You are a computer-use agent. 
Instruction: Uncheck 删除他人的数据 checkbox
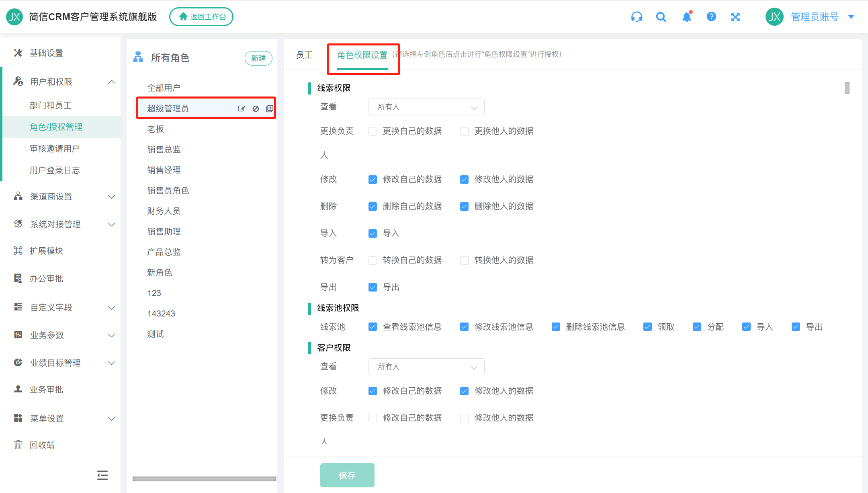click(465, 207)
